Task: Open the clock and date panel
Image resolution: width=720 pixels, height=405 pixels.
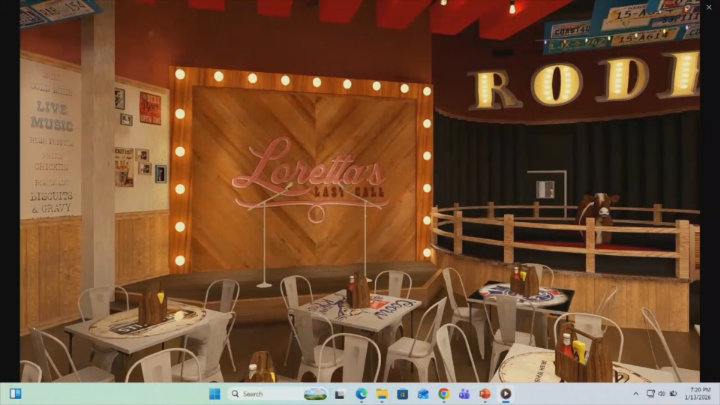Action: tap(698, 394)
